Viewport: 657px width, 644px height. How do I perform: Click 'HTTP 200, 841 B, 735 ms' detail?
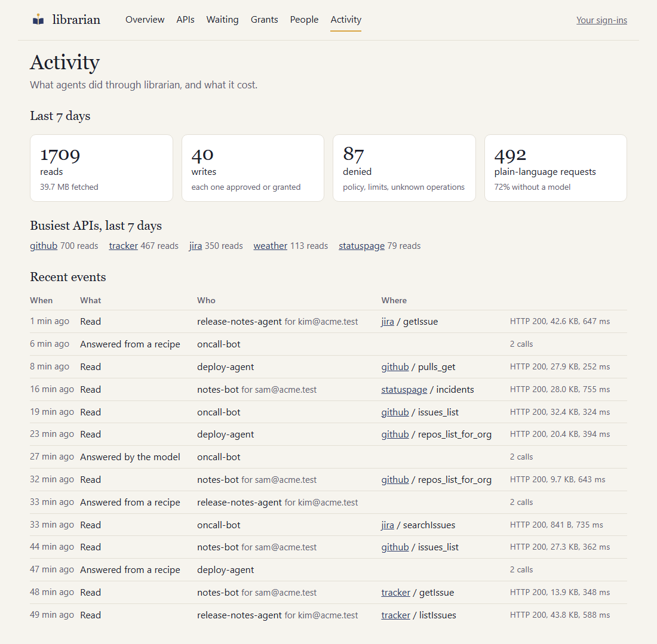tap(557, 525)
